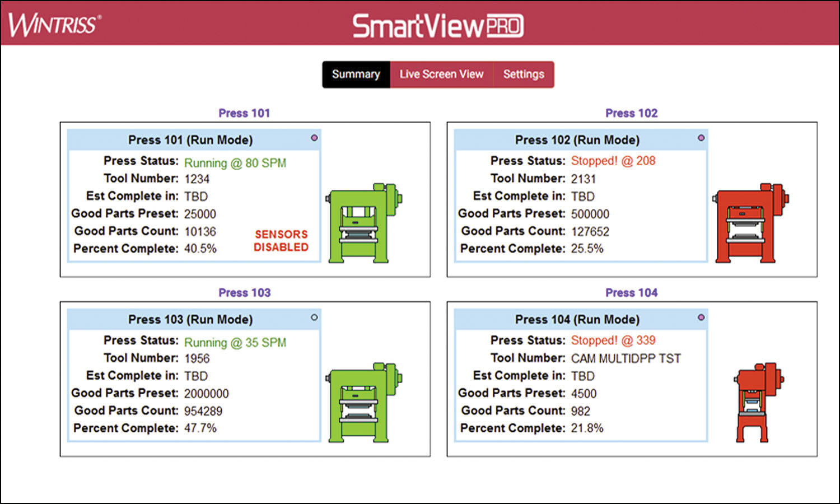The width and height of the screenshot is (840, 504).
Task: Toggle the status indicator dot on Press 104
Action: pyautogui.click(x=702, y=316)
